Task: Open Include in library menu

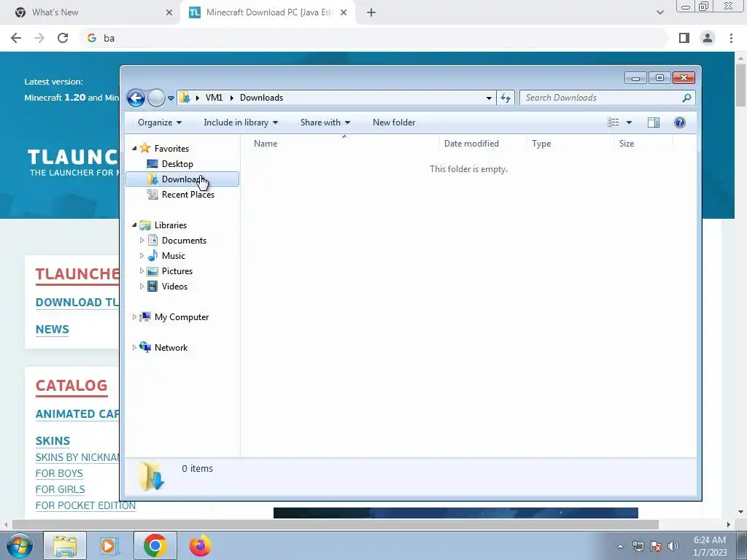Action: click(241, 122)
